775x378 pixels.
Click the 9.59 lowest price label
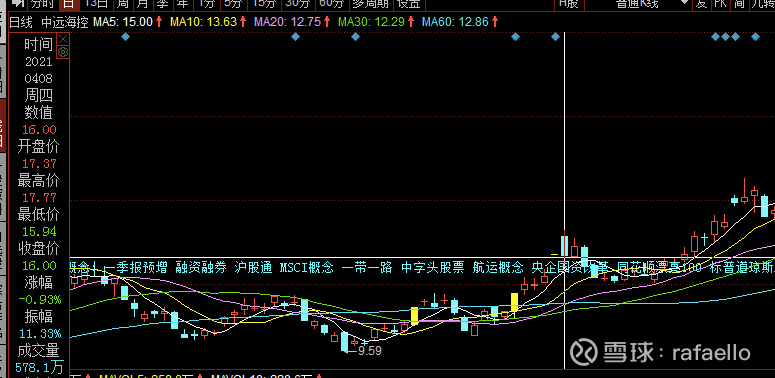(370, 351)
